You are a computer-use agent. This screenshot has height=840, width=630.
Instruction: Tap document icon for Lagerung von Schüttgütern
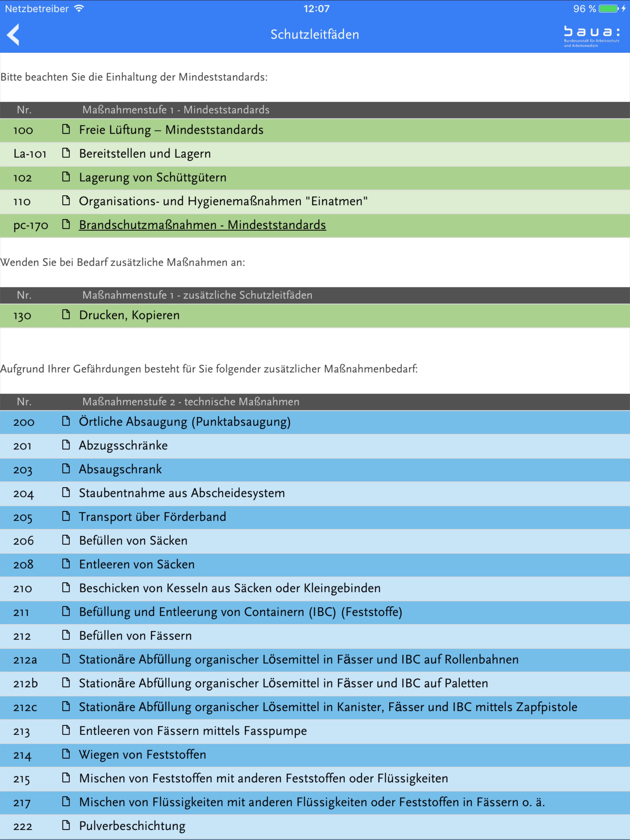pos(66,177)
